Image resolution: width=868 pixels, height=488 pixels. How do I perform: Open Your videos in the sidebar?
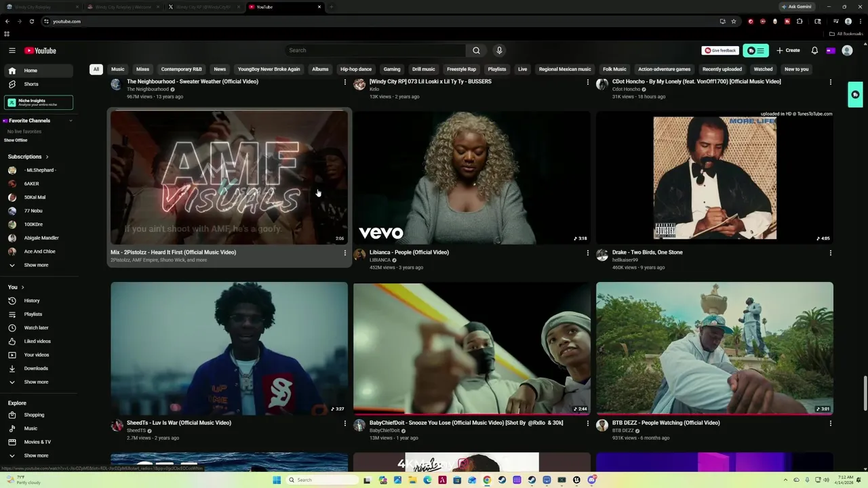(x=38, y=354)
